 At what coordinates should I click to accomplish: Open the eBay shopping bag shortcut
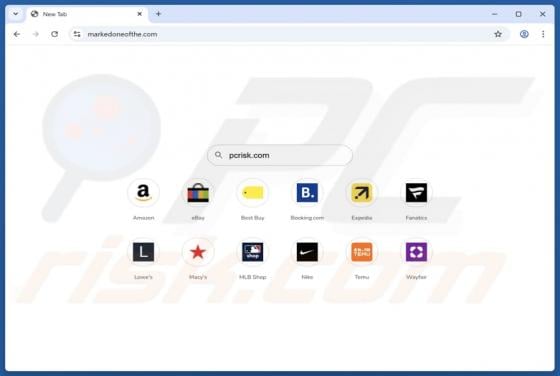click(x=198, y=193)
